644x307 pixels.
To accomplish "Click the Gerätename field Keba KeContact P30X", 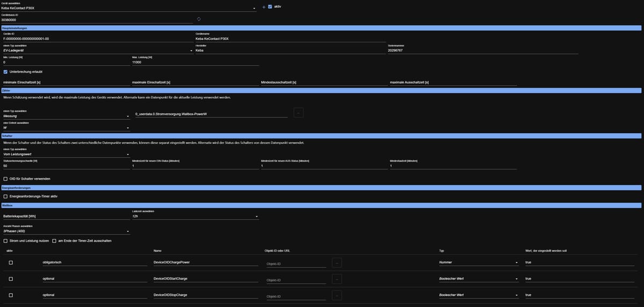I will 291,39.
